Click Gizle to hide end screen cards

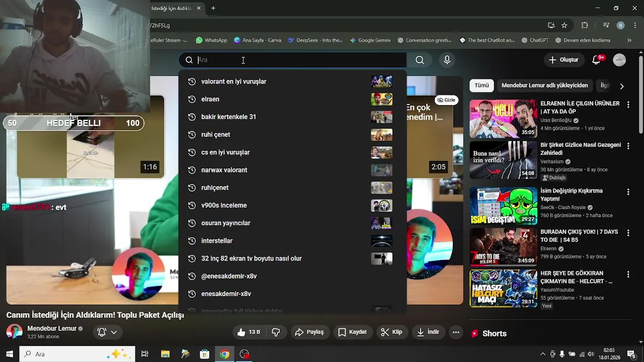446,100
